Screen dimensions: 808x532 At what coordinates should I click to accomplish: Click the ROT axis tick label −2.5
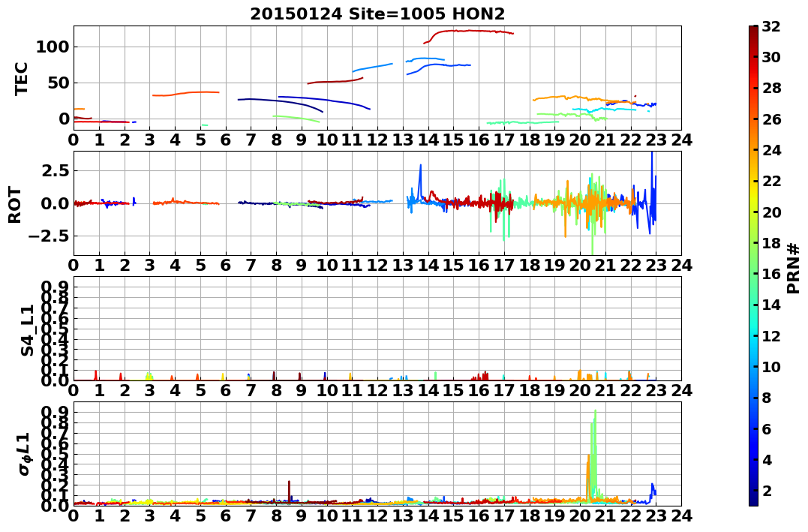pos(49,236)
